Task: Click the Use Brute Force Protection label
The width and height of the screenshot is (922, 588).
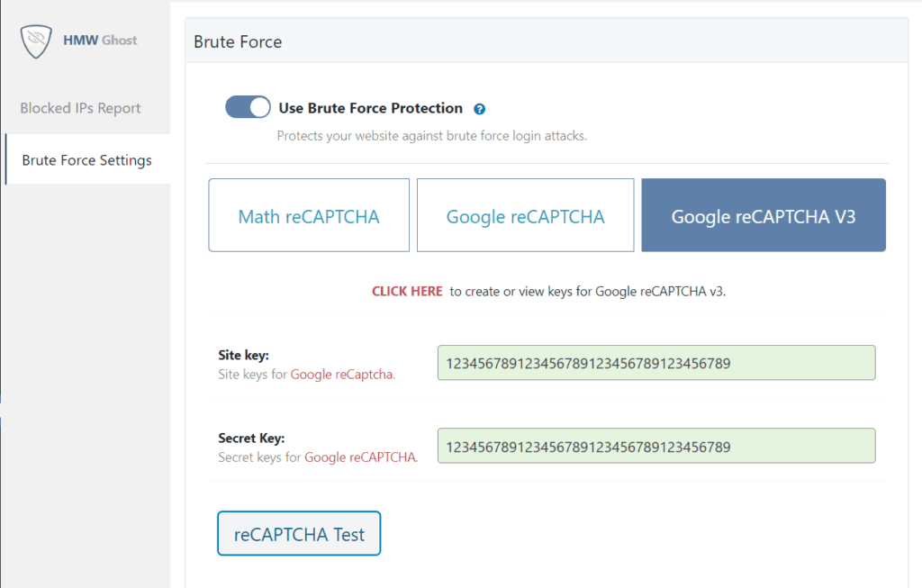Action: [x=370, y=108]
